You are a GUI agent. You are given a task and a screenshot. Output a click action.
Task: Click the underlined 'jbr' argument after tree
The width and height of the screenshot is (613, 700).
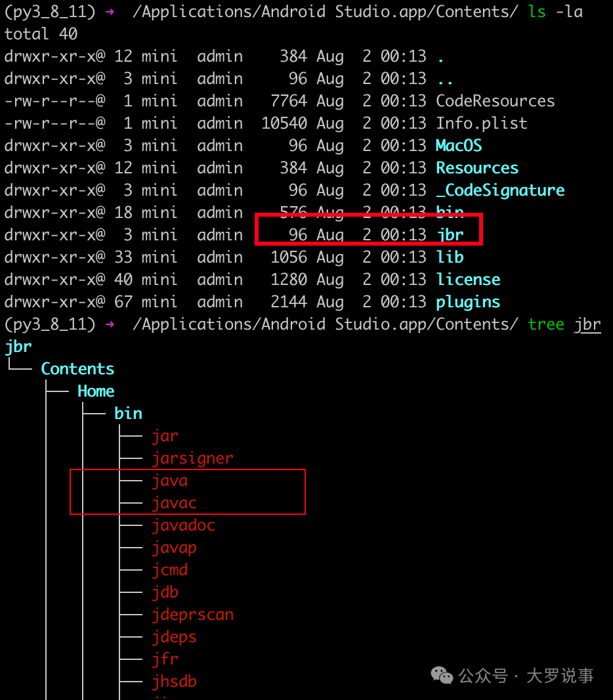(587, 324)
